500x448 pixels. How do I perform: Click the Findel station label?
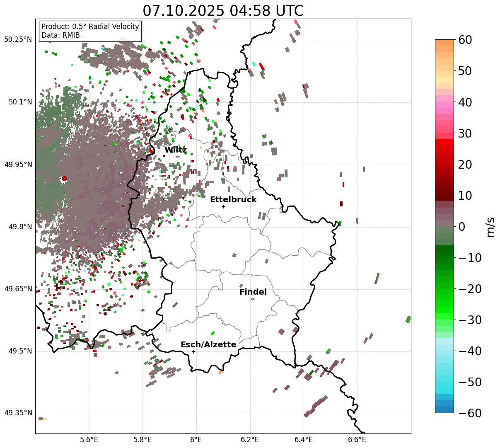[253, 292]
